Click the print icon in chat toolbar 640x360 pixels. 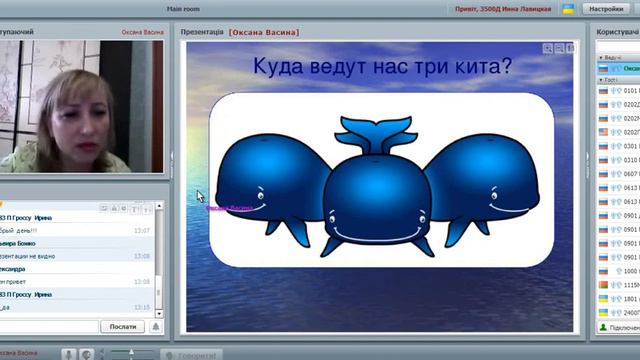(x=114, y=209)
